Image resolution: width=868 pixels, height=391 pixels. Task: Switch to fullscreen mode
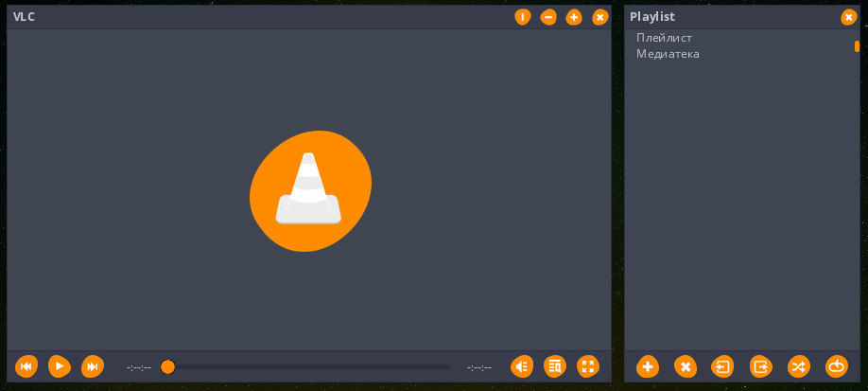588,366
